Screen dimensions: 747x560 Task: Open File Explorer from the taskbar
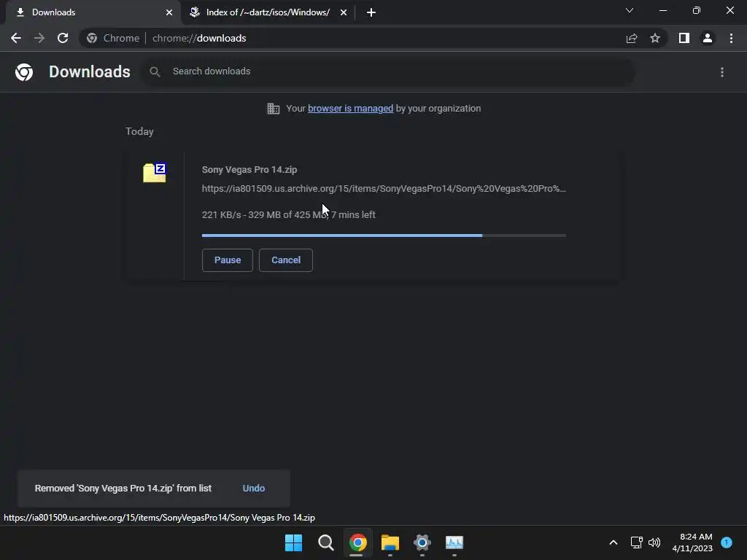point(390,542)
